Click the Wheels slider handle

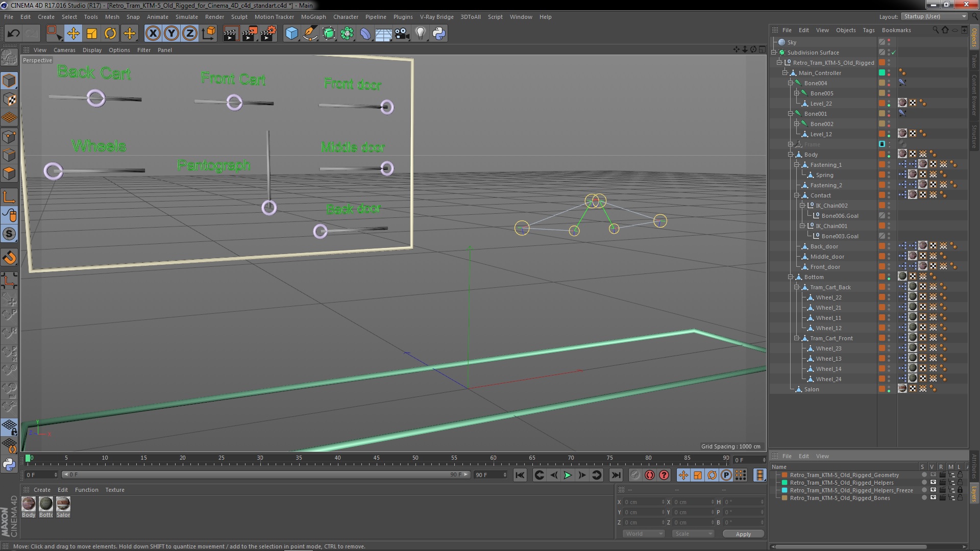[x=53, y=171]
